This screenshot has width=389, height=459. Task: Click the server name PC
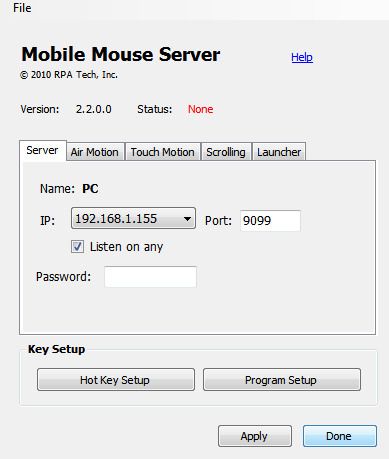(90, 189)
